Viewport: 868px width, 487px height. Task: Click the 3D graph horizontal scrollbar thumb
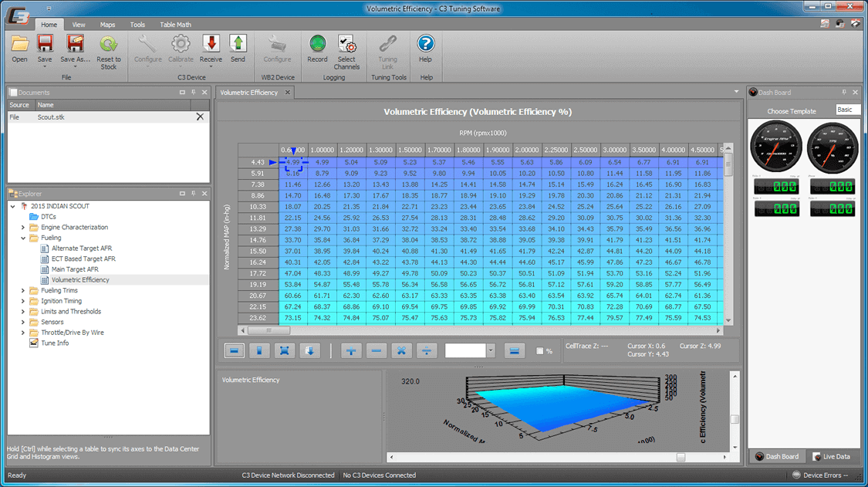click(681, 457)
